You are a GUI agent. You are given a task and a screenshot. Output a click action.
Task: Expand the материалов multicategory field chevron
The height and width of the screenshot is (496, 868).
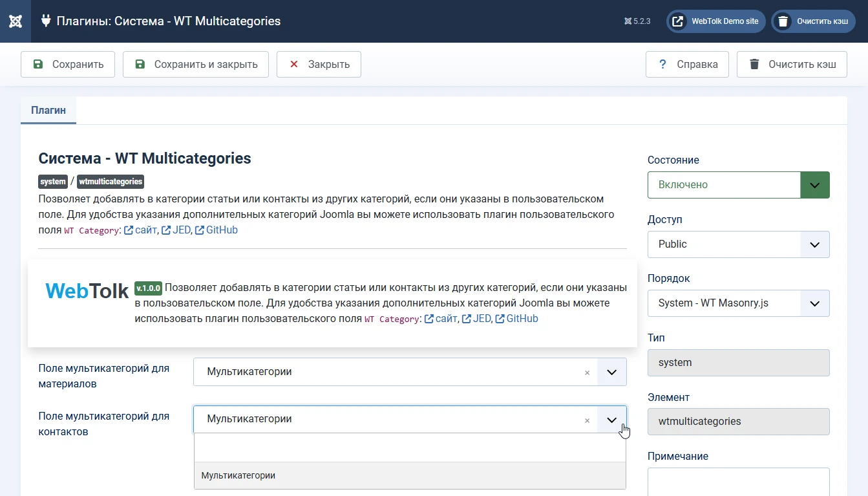611,372
